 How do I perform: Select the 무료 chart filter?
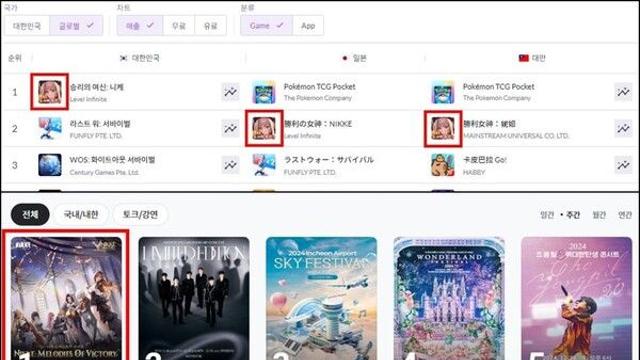[179, 26]
